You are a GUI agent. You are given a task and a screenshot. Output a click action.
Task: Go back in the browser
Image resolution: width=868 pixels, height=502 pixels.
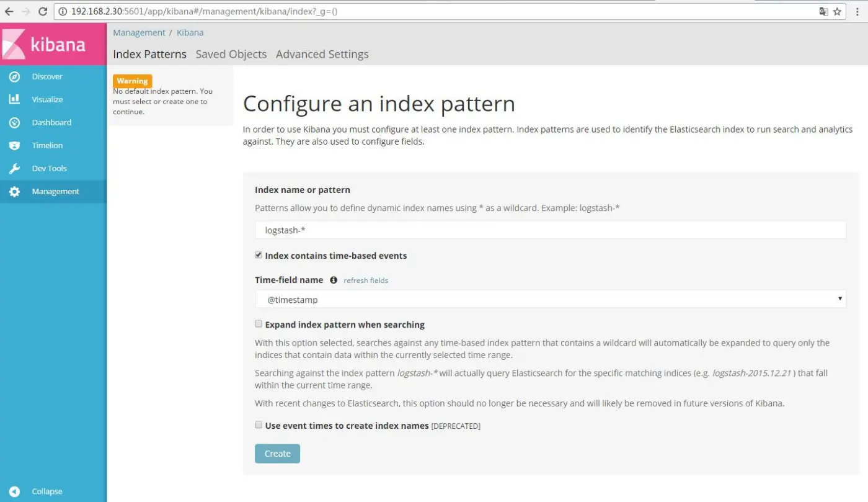tap(9, 11)
